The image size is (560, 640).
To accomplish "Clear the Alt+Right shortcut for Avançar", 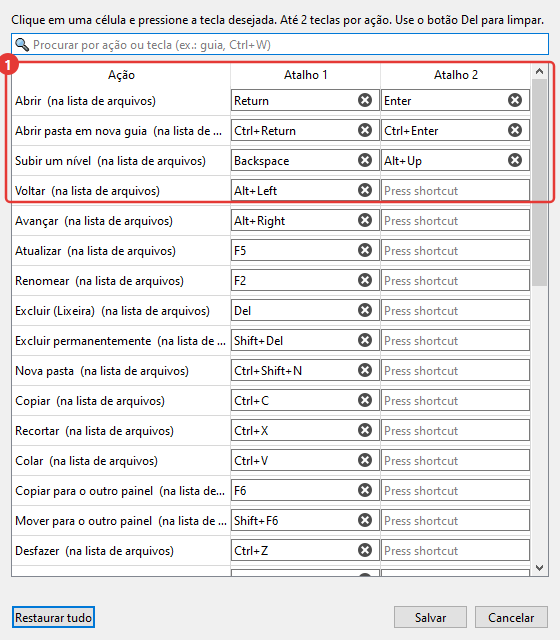I will pos(365,220).
